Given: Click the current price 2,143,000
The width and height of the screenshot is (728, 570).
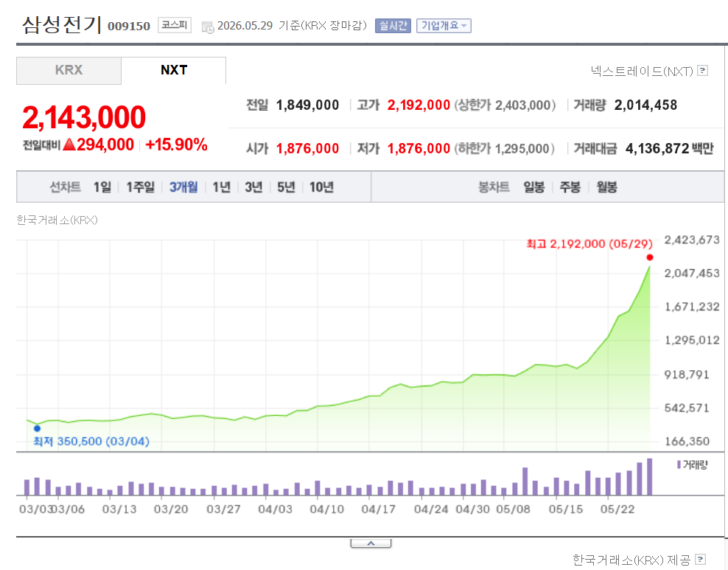Looking at the screenshot, I should 84,117.
